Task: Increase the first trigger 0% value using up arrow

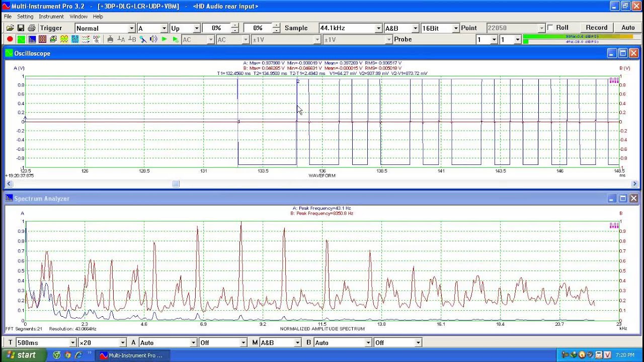Action: (x=234, y=26)
